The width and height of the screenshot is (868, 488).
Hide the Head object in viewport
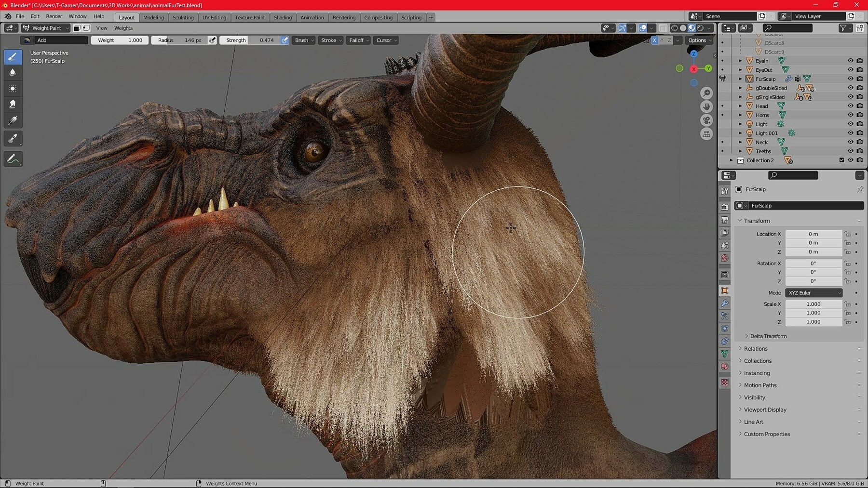tap(850, 106)
